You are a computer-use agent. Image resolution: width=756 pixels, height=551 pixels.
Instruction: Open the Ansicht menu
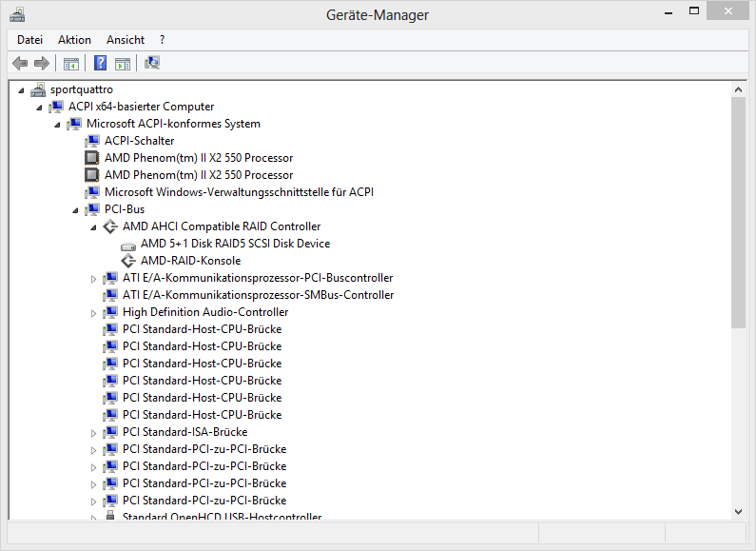coord(126,40)
